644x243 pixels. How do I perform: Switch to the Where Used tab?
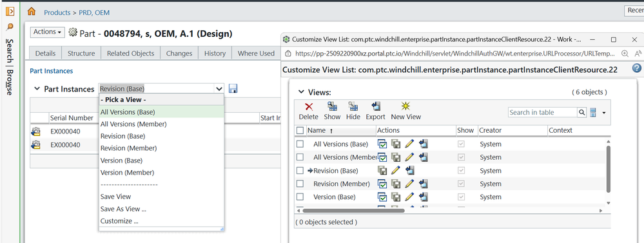pyautogui.click(x=256, y=53)
